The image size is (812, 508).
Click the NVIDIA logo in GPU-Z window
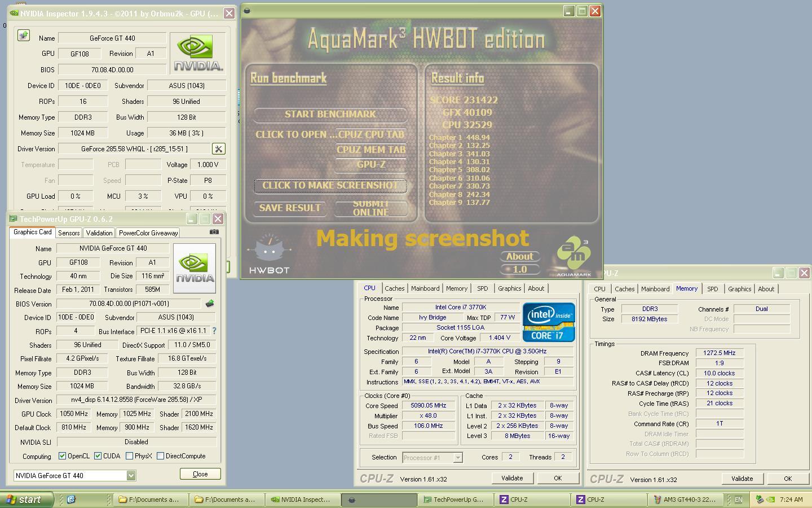point(195,268)
